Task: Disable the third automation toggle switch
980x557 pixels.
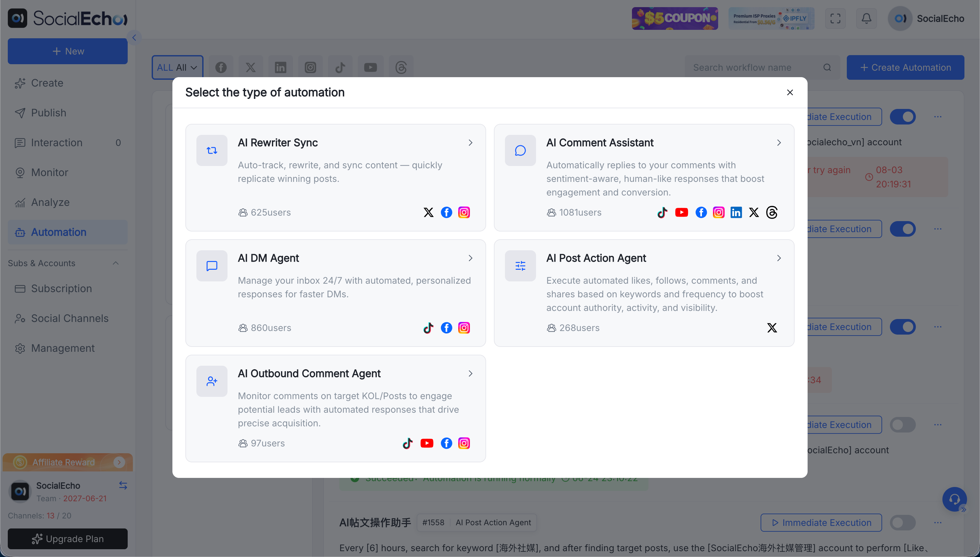Action: tap(903, 327)
